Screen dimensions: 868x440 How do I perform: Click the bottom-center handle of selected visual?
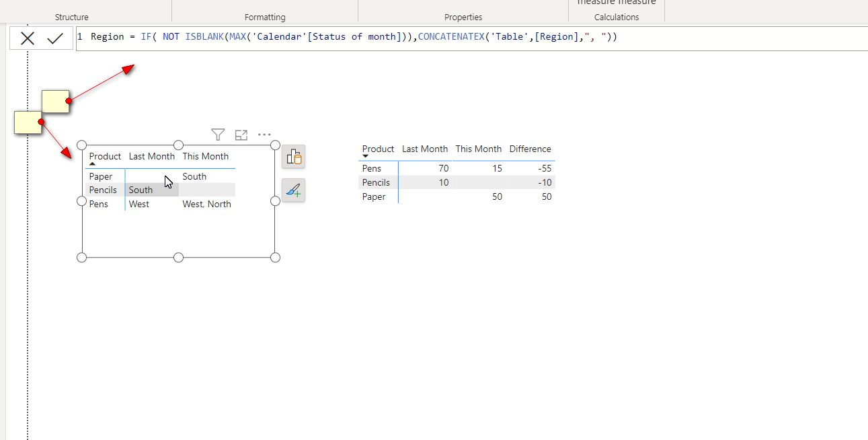pos(179,257)
